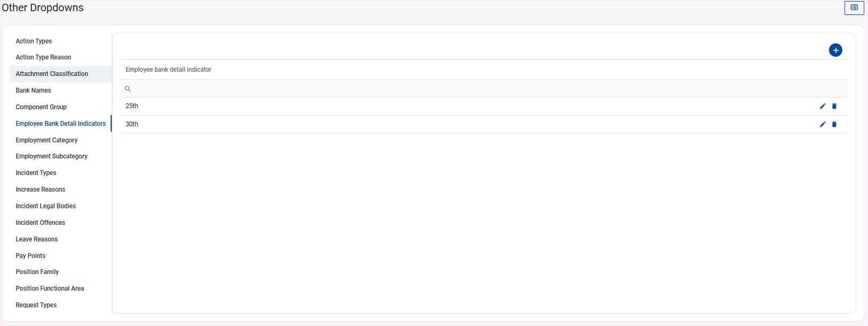Open Employment Category options

(46, 140)
